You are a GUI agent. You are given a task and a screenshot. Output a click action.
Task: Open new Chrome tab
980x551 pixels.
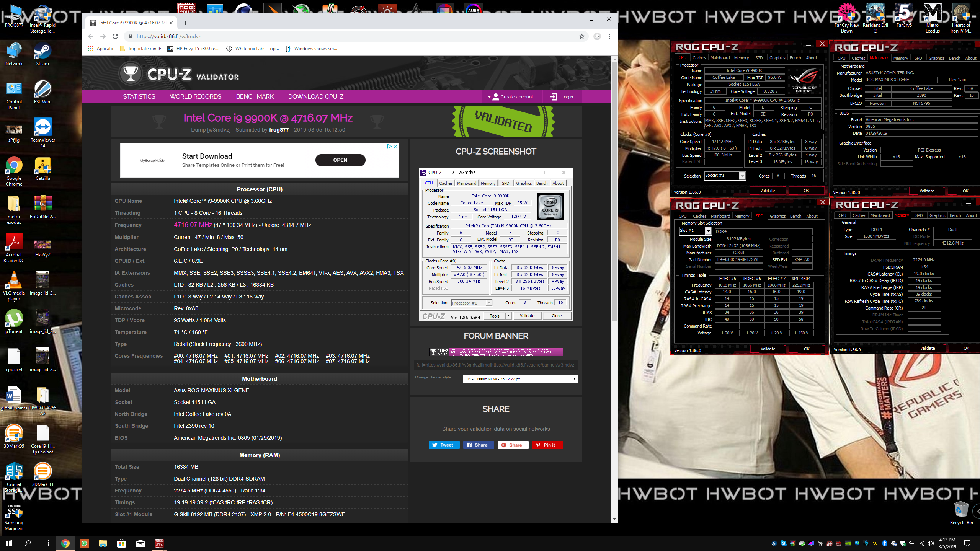(186, 23)
